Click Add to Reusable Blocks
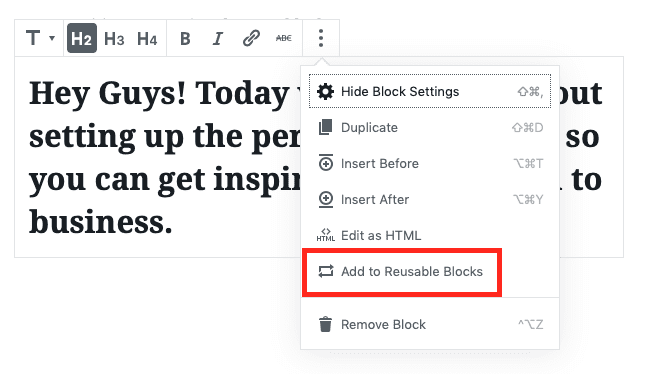This screenshot has width=654, height=374. coord(412,271)
